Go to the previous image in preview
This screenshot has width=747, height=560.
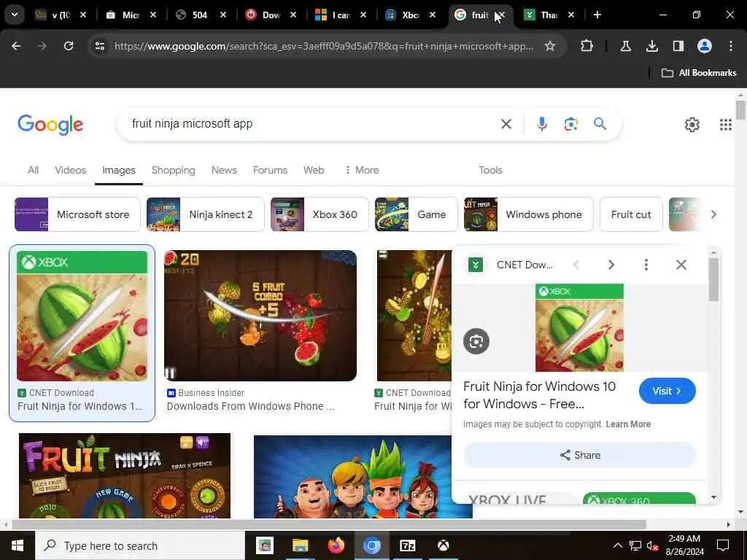click(x=576, y=265)
